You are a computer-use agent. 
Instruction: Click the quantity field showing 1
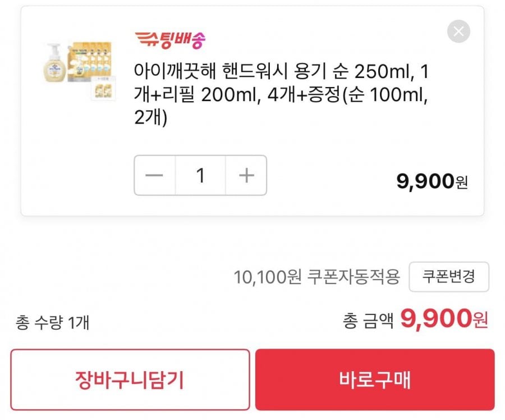[200, 176]
